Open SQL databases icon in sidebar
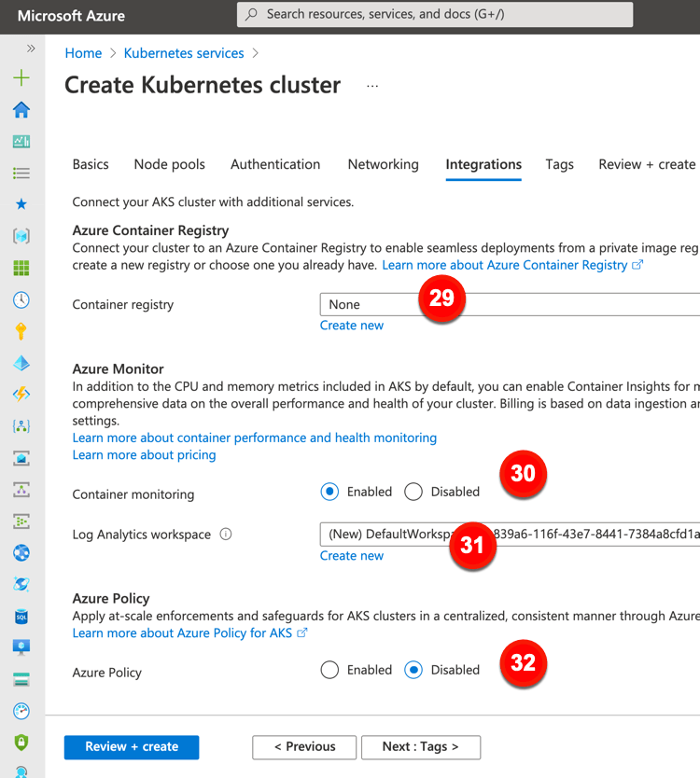Screen dimensions: 700x778 coord(21,616)
